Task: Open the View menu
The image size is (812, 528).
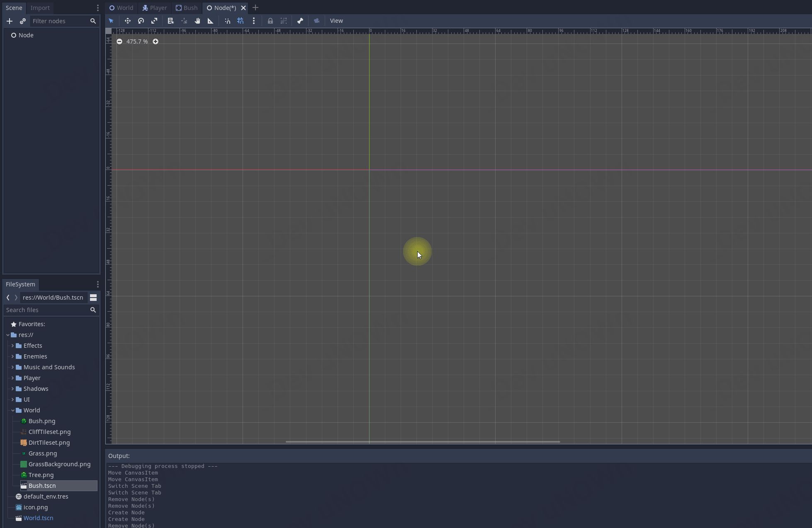Action: click(336, 21)
